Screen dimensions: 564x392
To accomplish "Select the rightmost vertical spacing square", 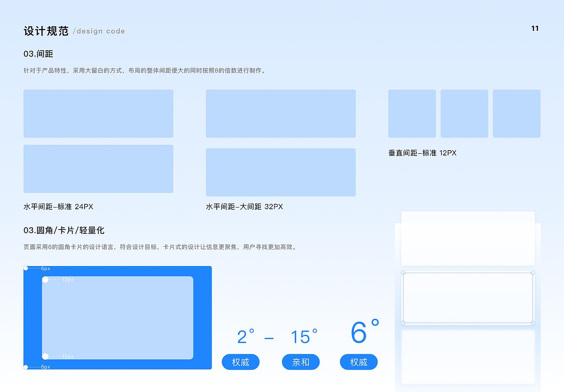I will coord(516,113).
